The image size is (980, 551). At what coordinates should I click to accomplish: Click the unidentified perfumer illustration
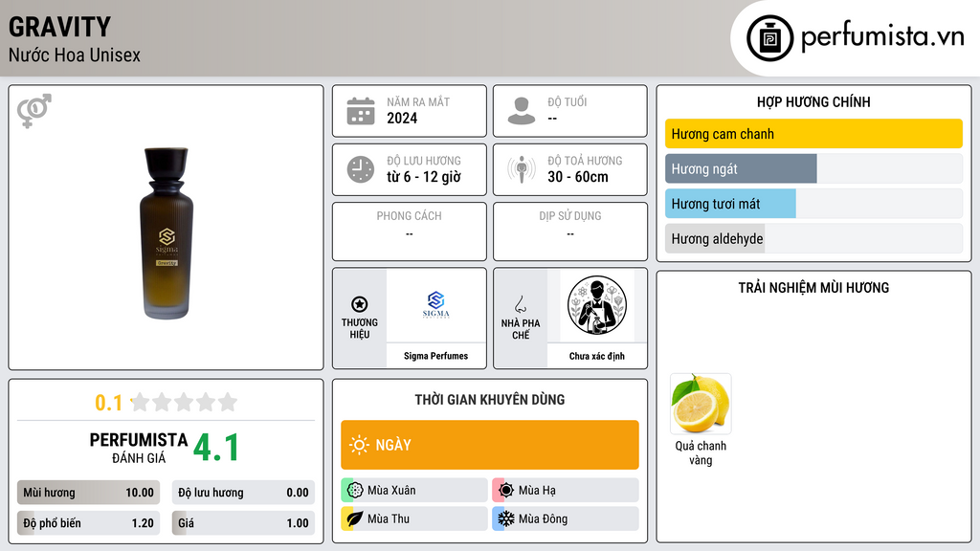(x=597, y=305)
